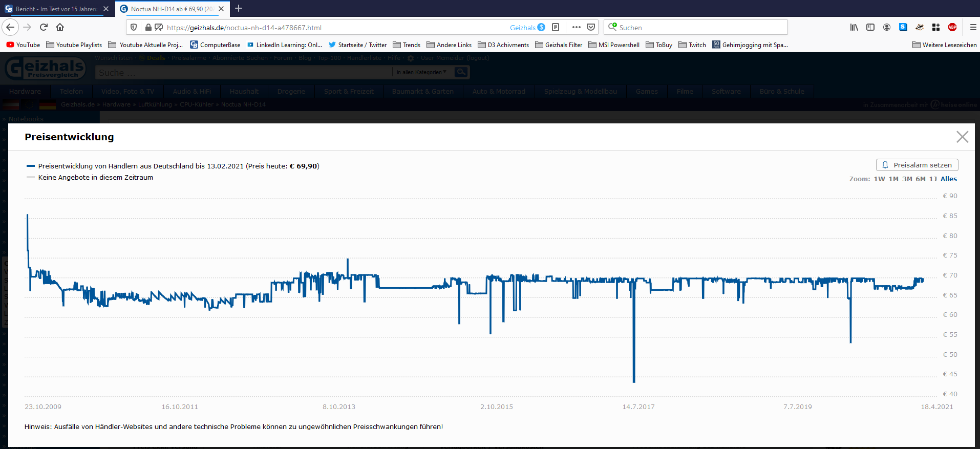Open the MSI Powershell bookmark folder
Viewport: 980px width, 449px height.
[614, 45]
